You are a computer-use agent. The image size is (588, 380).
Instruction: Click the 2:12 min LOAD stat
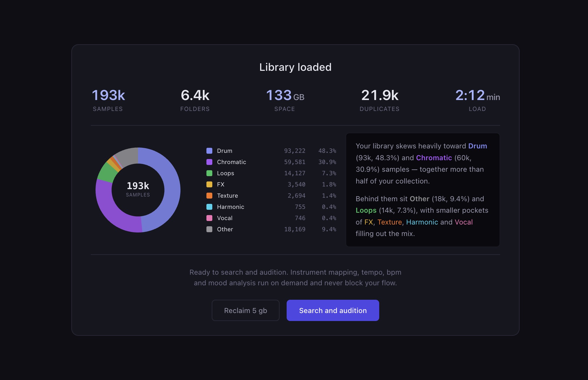coord(477,100)
